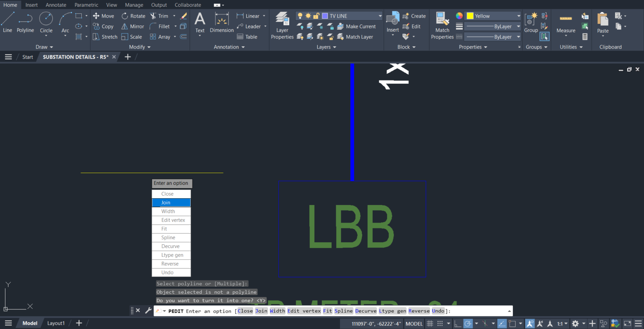This screenshot has width=644, height=329.
Task: Toggle the TV LINE layer light bulb
Action: pos(300,16)
